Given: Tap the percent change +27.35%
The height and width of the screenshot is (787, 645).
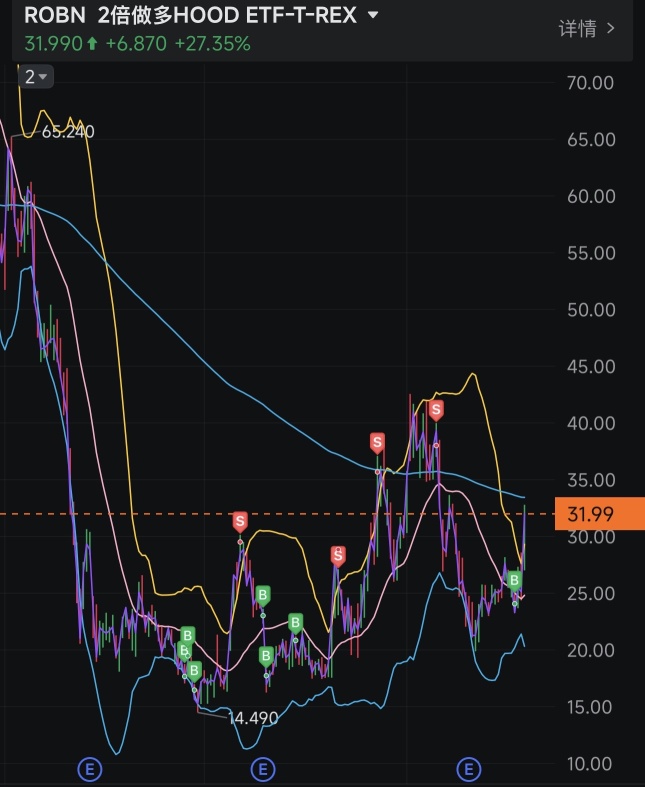Looking at the screenshot, I should coord(212,44).
